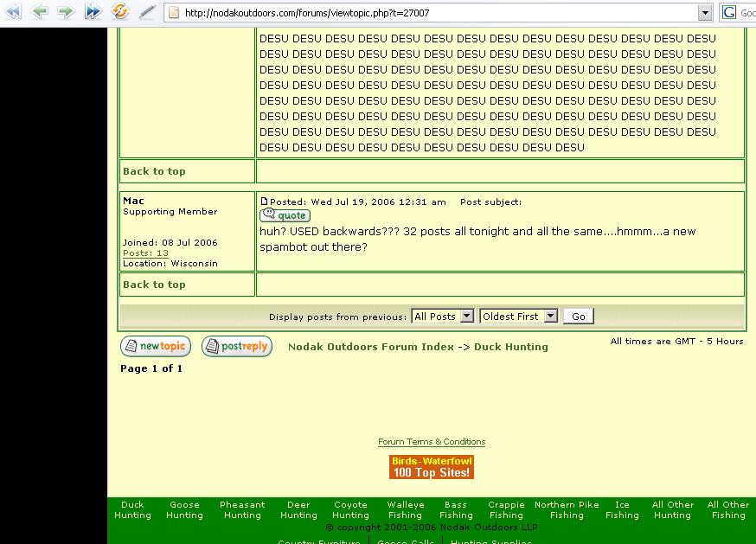Click the 'Display posts from previous:' label
This screenshot has height=544, width=756.
pyautogui.click(x=338, y=317)
